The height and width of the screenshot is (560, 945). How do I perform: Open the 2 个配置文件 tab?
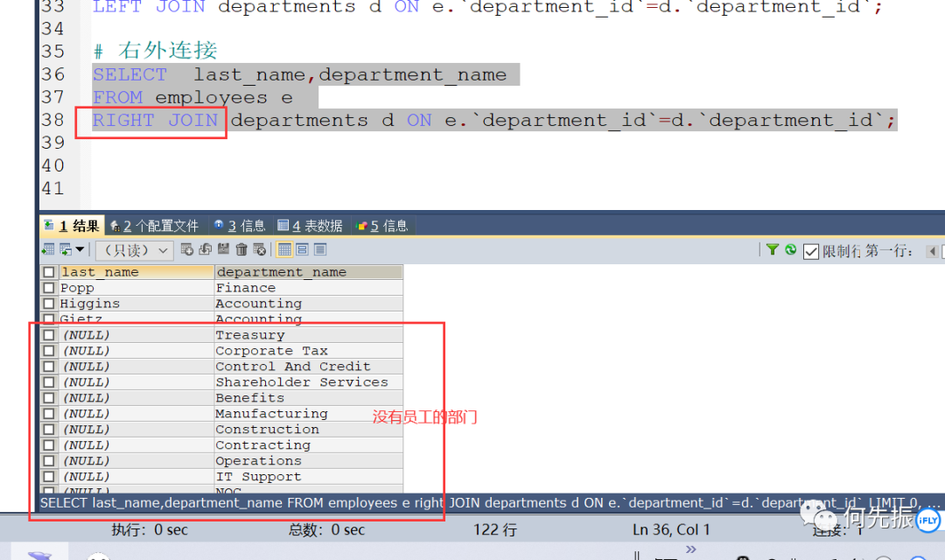click(x=155, y=226)
